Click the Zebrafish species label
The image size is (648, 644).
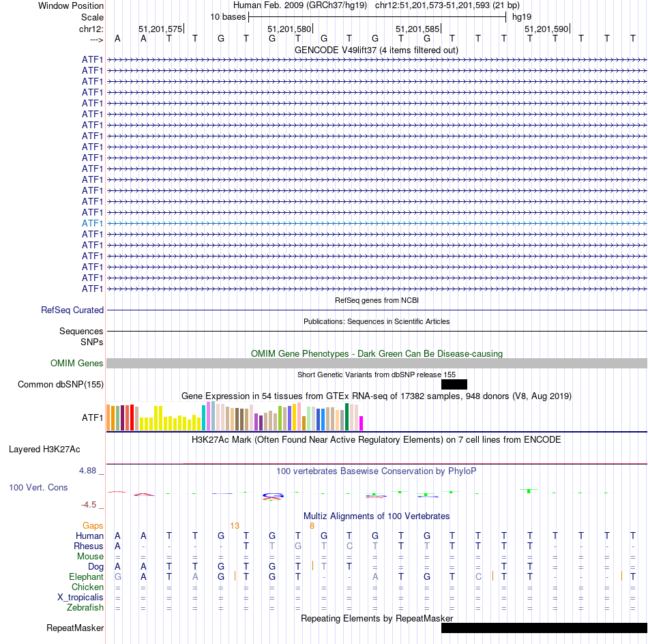pyautogui.click(x=85, y=608)
